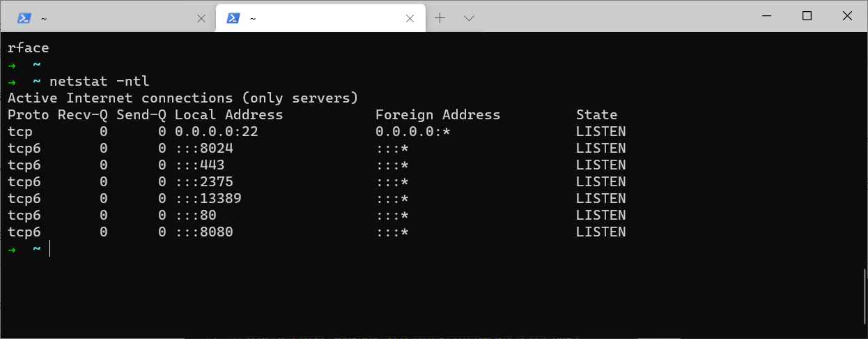Click the "Foreign Address" column header text
This screenshot has height=339, width=868.
[437, 115]
